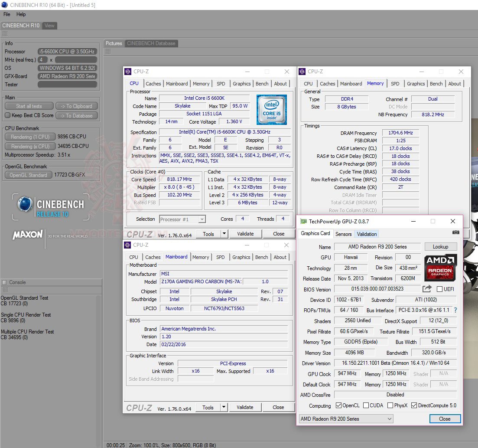Click Tools button in Mainboard CPU-Z window
The image size is (478, 448).
208,407
